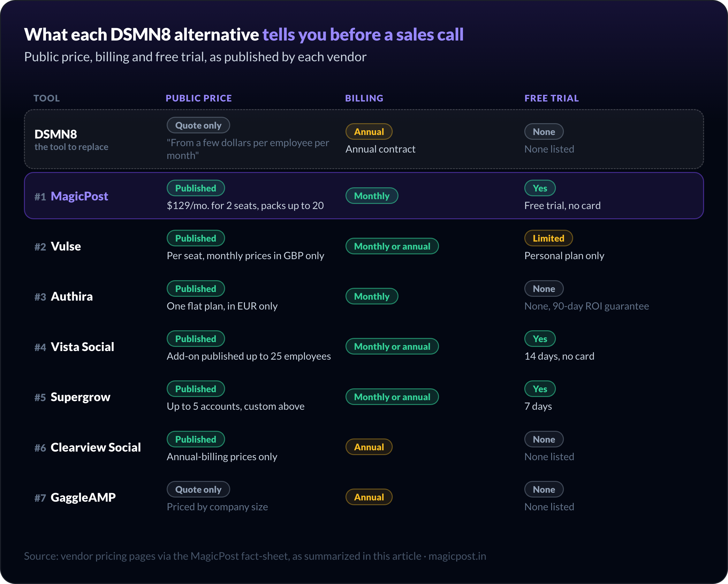Click the Quote only badge in GaggleAMP row
This screenshot has height=584, width=728.
tap(198, 490)
